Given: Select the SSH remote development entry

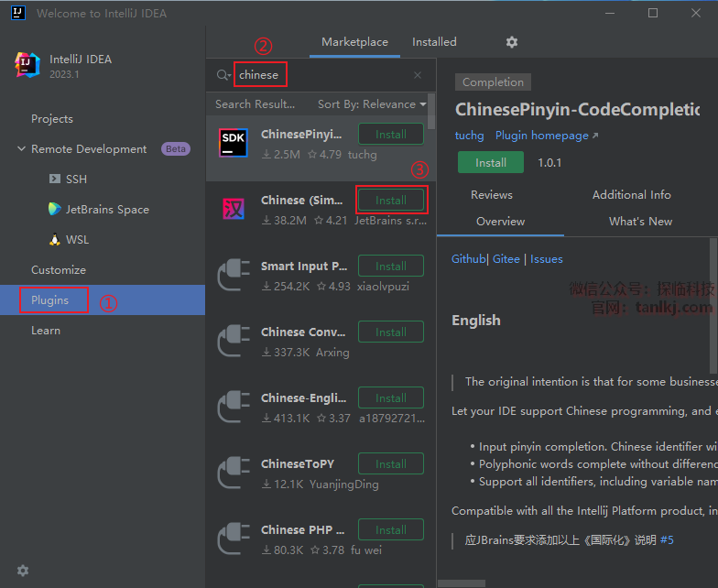Looking at the screenshot, I should click(x=76, y=180).
